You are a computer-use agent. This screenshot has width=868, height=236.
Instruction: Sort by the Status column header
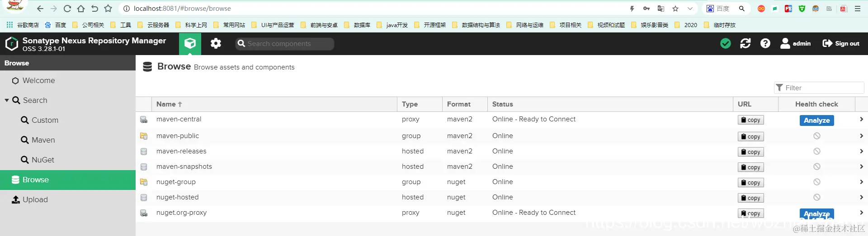pos(610,104)
